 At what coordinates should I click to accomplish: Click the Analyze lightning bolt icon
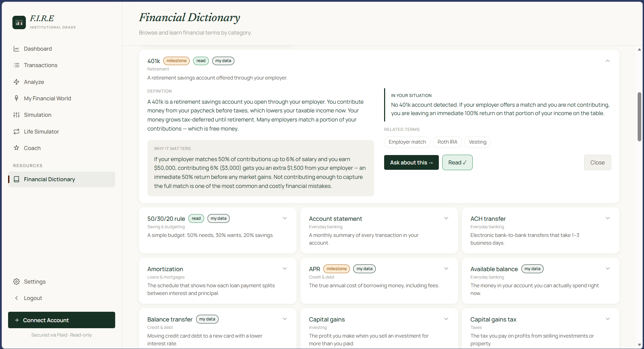[x=16, y=82]
